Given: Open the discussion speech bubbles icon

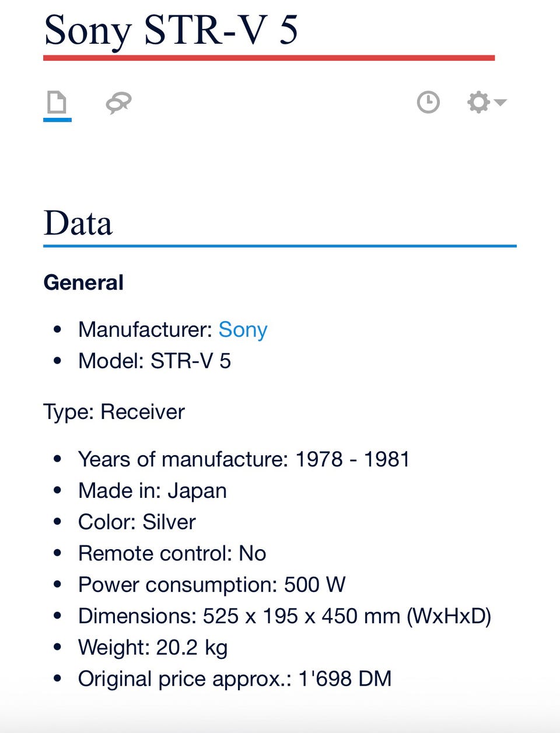Looking at the screenshot, I should (118, 103).
